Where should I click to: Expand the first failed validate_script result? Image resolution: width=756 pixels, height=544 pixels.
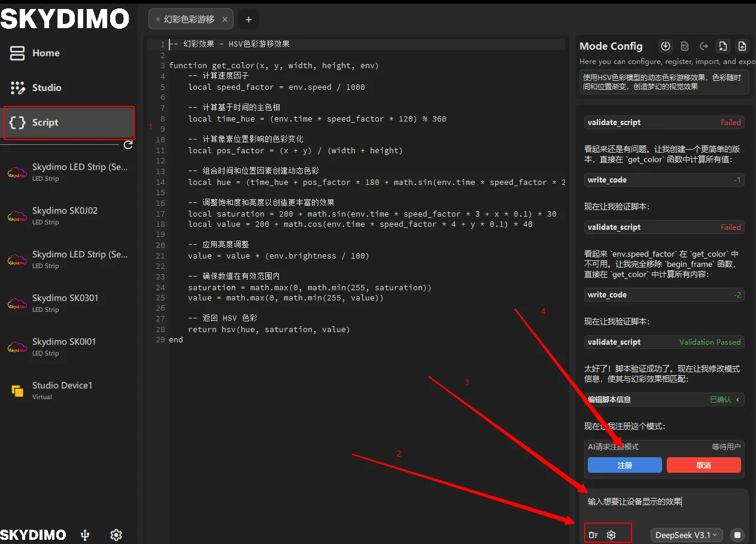click(x=664, y=122)
